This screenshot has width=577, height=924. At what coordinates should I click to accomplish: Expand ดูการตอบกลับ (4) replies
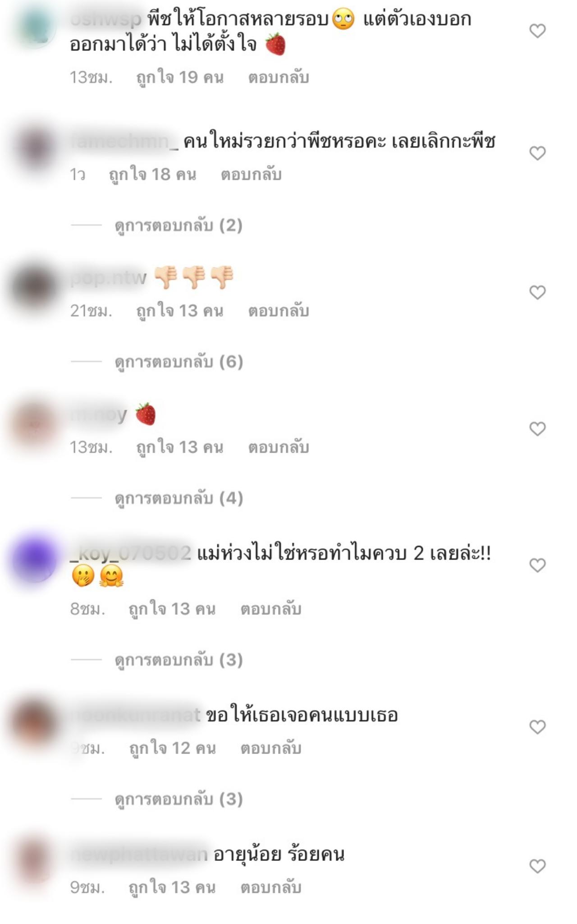pos(179,498)
